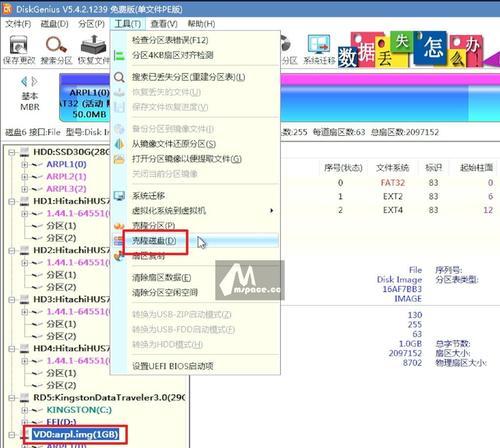Image resolution: width=500 pixels, height=448 pixels.
Task: Open the 分区(P) menu
Action: [91, 24]
